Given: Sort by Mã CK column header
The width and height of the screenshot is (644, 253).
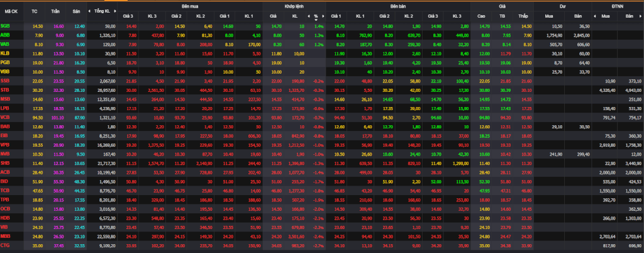Looking at the screenshot, I should coord(11,11).
